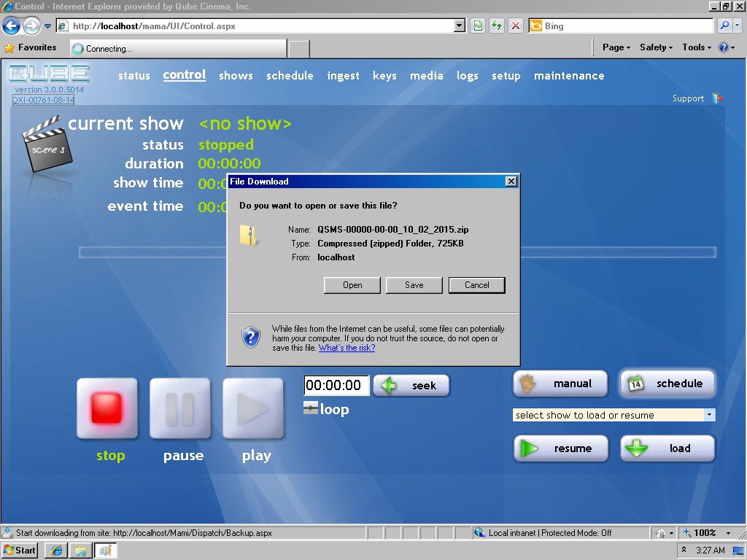Open the media tab
Screen dimensions: 747x560
pos(426,76)
